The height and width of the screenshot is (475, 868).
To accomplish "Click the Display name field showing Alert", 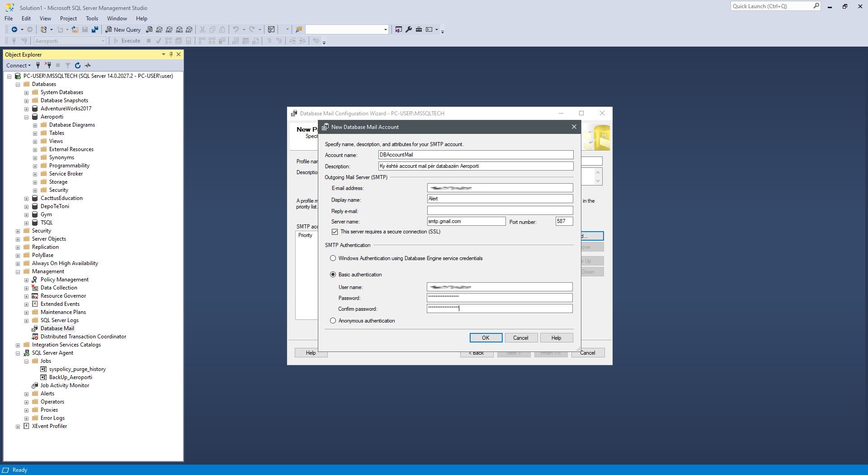I will 500,199.
